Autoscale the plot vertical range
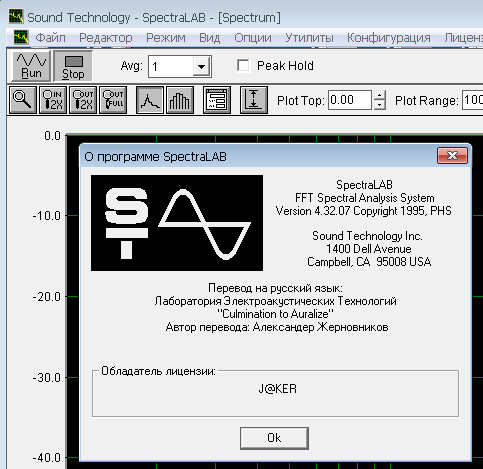 click(x=254, y=100)
